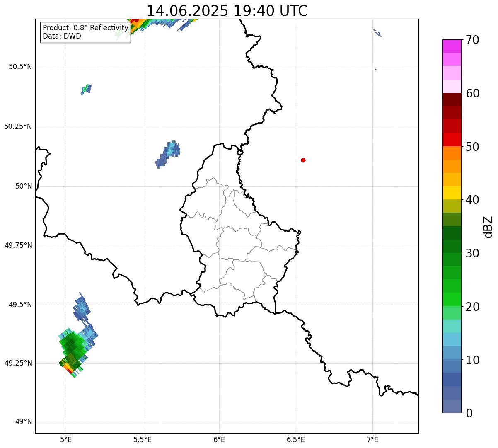Click the 6°E longitude label
The width and height of the screenshot is (498, 448).
[x=219, y=439]
